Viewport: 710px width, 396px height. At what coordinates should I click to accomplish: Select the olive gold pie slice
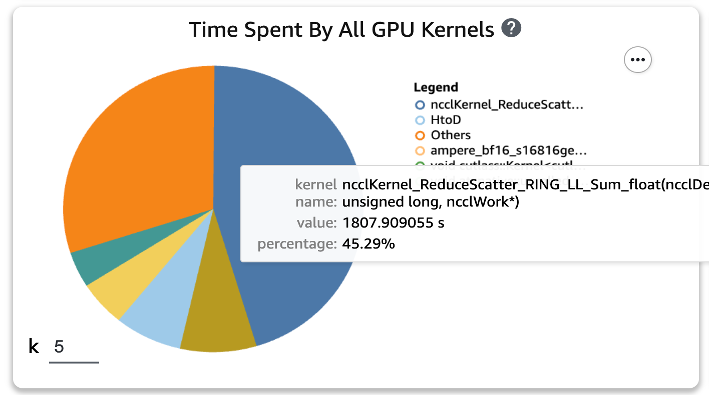(216, 317)
